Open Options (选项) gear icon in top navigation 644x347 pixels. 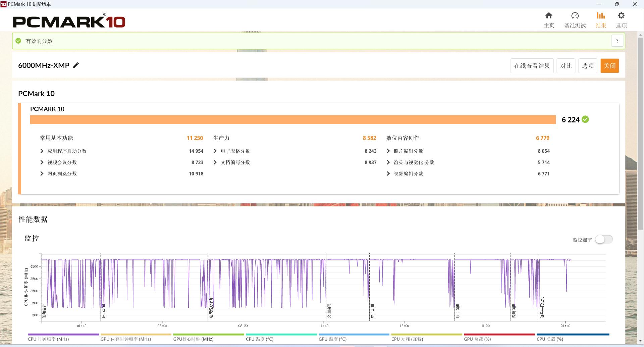[x=621, y=16]
